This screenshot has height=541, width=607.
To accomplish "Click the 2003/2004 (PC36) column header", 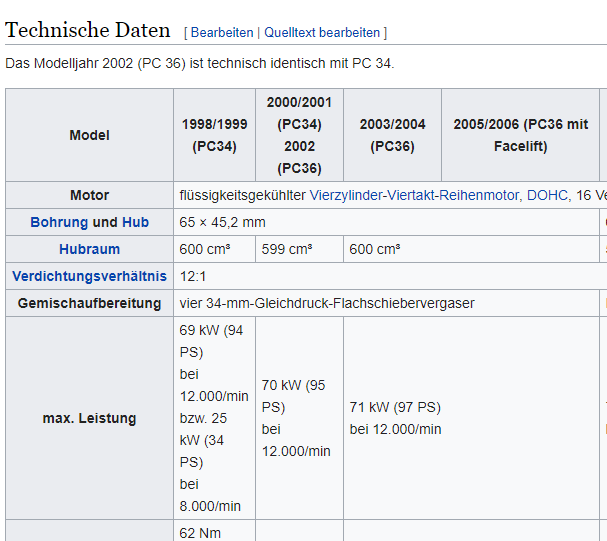I will pos(392,135).
